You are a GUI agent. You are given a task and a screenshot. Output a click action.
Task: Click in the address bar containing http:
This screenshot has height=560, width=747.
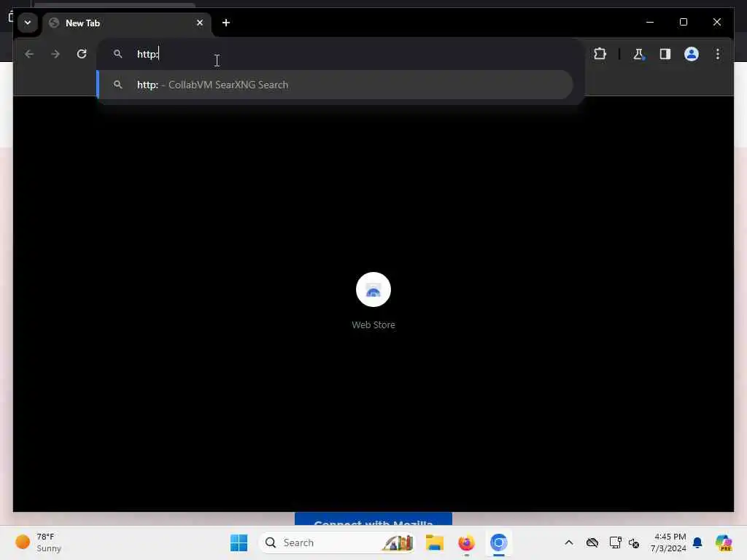[x=340, y=54]
